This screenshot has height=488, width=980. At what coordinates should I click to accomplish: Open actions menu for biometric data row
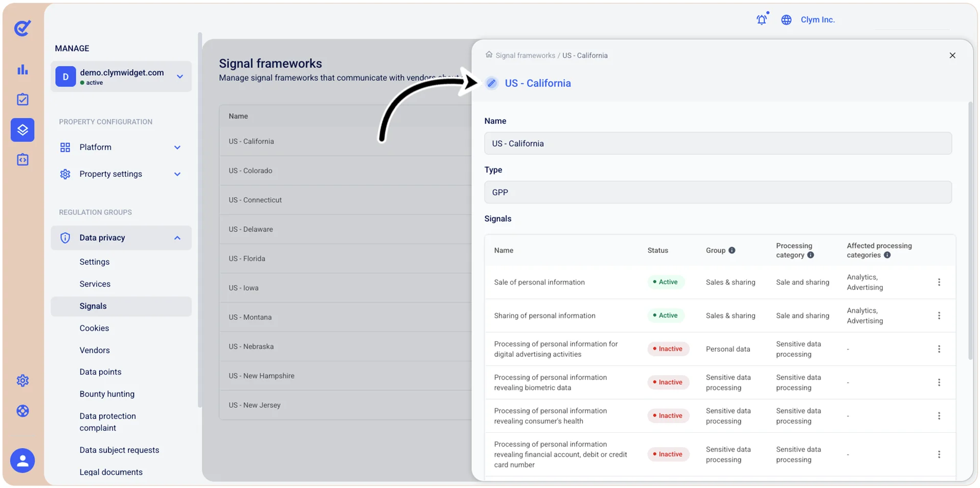(939, 382)
